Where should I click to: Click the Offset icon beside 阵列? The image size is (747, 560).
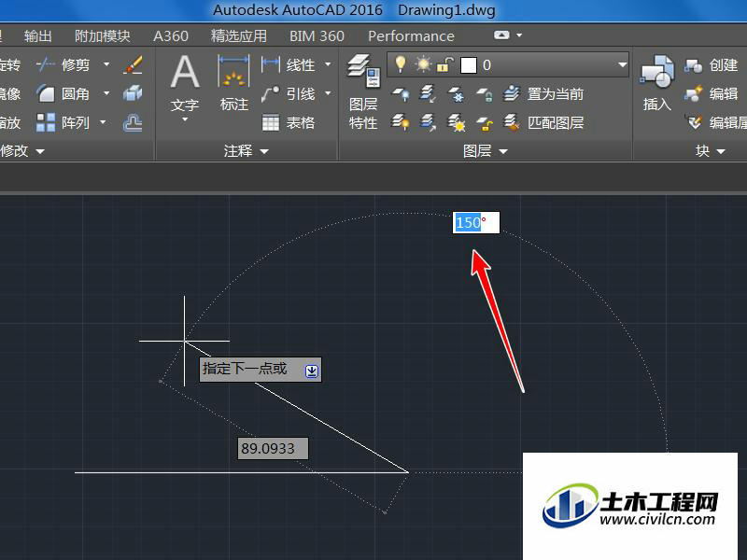tap(133, 123)
